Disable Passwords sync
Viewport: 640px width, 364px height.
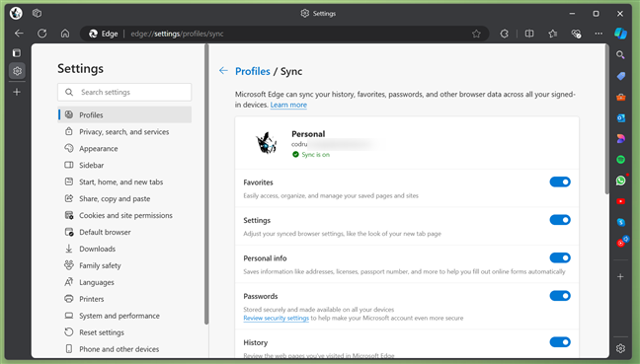(560, 296)
